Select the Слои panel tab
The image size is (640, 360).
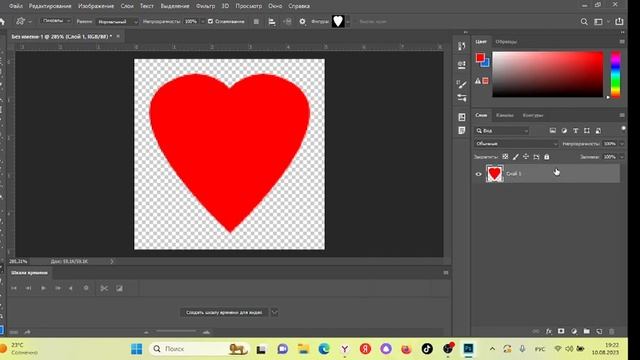pyautogui.click(x=481, y=116)
